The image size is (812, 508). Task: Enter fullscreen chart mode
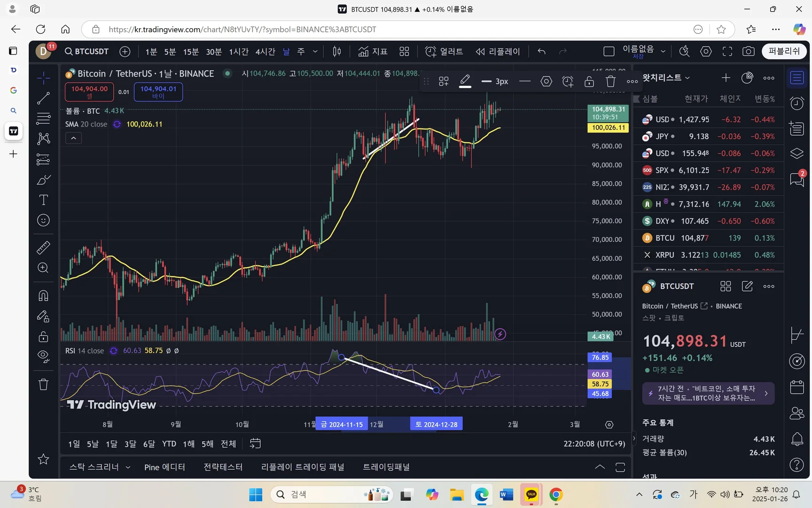point(727,52)
